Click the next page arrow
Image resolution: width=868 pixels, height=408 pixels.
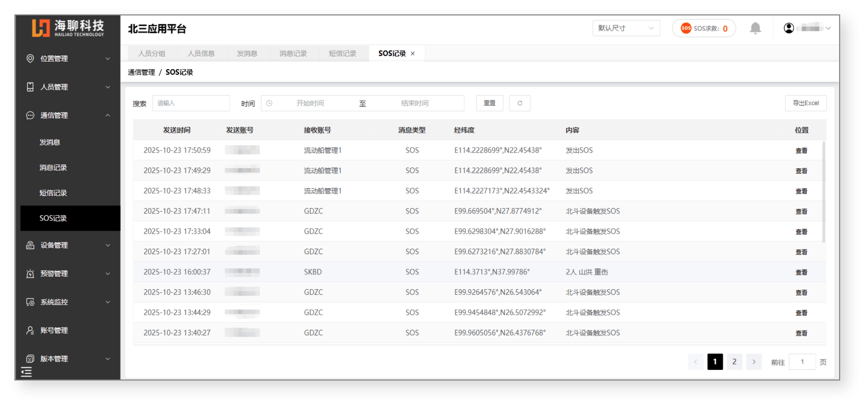(x=754, y=362)
